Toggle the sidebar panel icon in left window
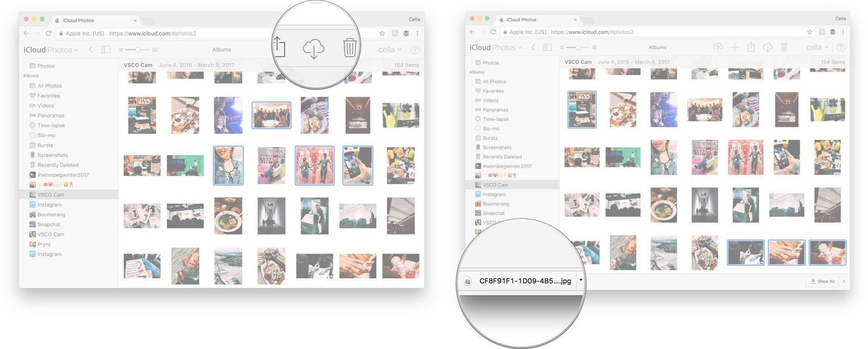 point(106,50)
